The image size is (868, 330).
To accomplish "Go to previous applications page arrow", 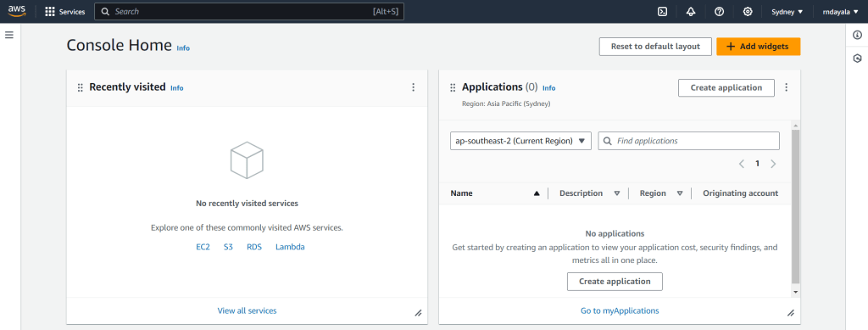I will coord(741,164).
